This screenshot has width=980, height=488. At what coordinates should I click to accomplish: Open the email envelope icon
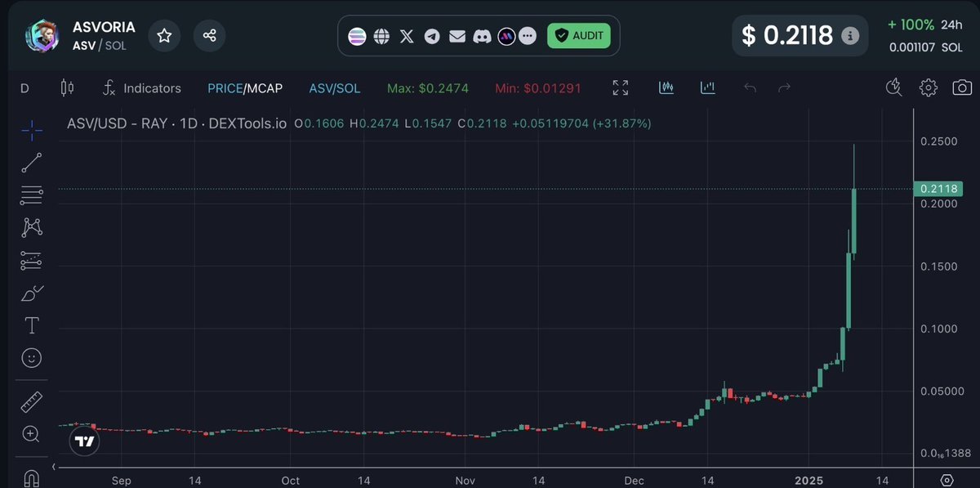[457, 36]
